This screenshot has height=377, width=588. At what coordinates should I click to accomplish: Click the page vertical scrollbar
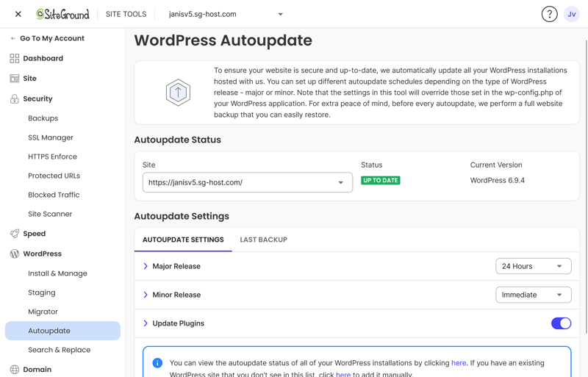pos(586,187)
